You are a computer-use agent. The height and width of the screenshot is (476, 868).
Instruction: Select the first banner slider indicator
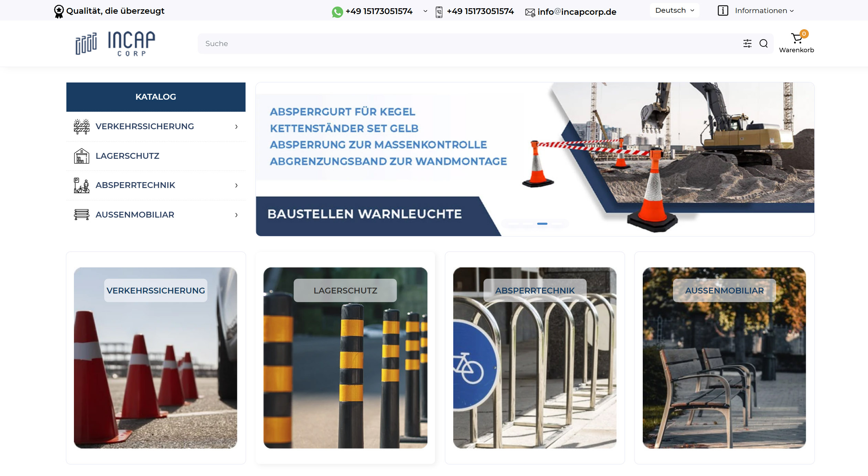[x=513, y=224]
